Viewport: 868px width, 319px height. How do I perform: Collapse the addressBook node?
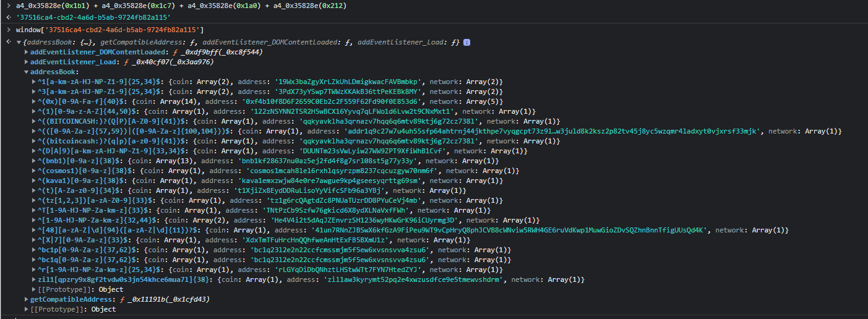(x=27, y=72)
